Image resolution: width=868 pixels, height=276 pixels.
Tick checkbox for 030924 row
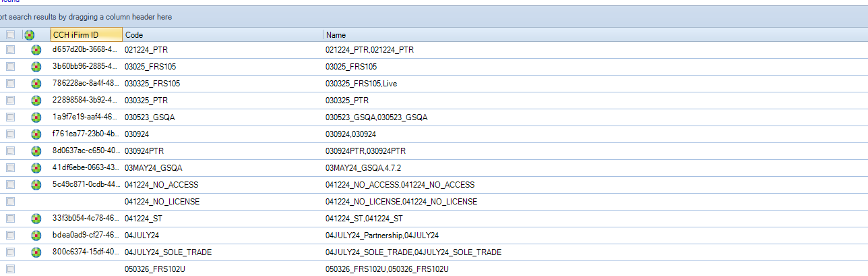point(10,134)
